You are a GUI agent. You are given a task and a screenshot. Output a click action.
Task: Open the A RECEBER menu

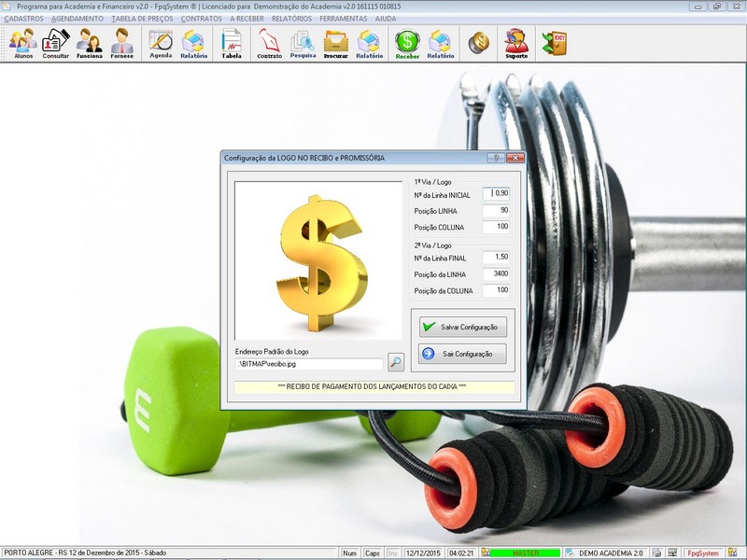coord(247,19)
